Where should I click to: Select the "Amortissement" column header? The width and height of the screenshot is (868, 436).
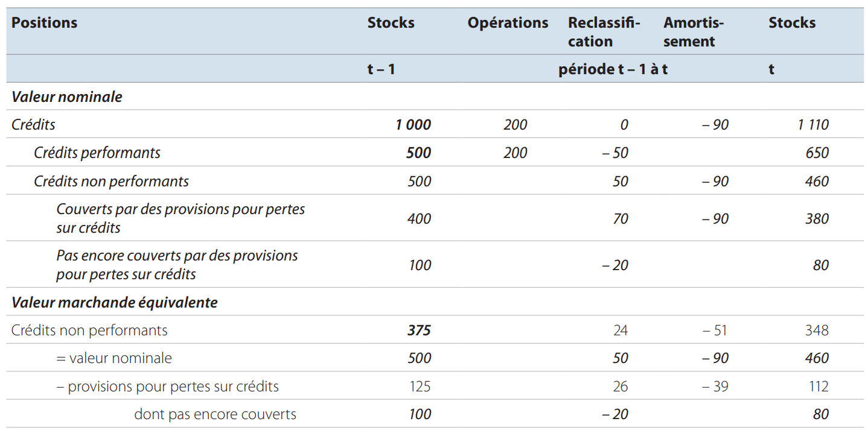tap(693, 32)
